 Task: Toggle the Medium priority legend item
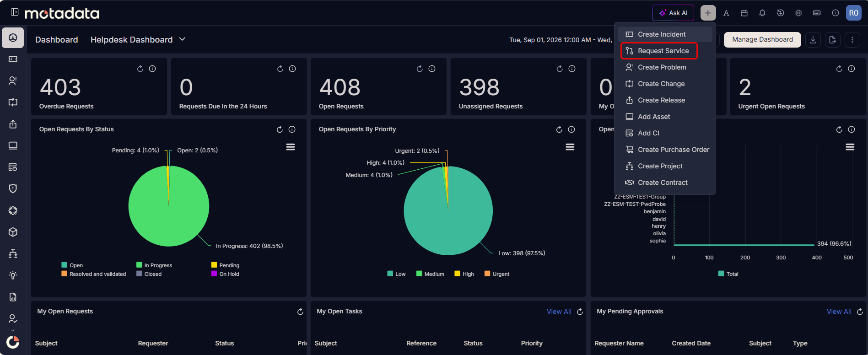coord(430,274)
